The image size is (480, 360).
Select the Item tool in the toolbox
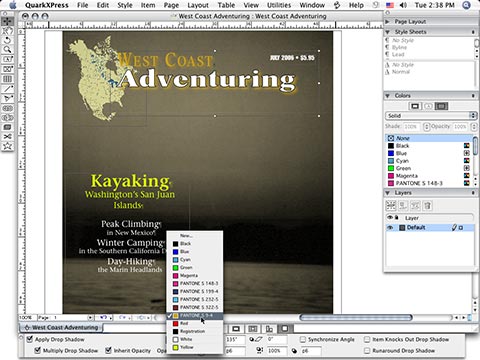[x=7, y=21]
